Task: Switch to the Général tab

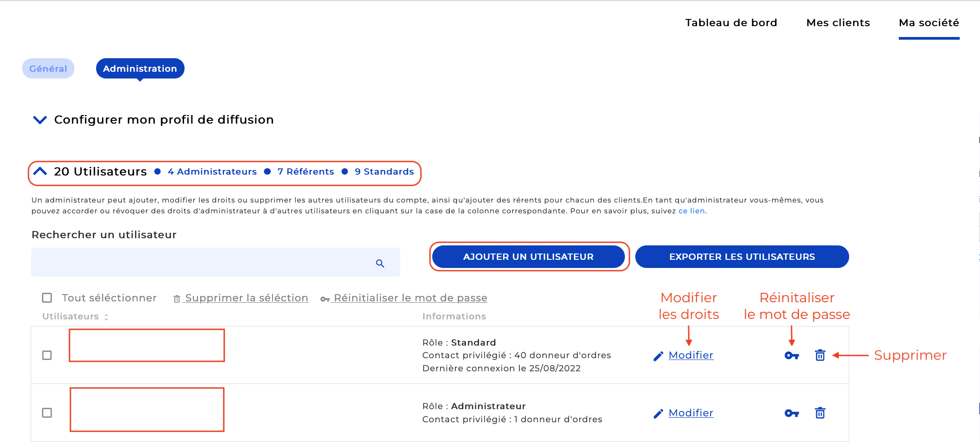Action: [x=48, y=69]
